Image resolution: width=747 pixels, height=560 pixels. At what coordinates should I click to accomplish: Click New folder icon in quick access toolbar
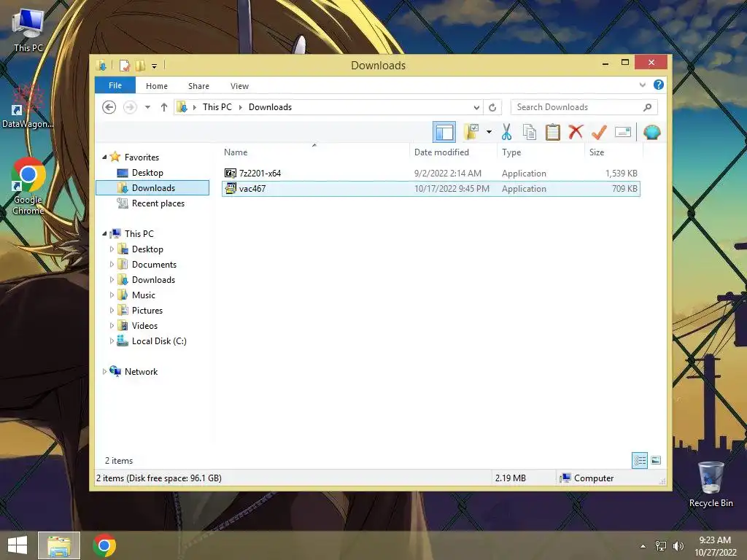click(x=140, y=65)
